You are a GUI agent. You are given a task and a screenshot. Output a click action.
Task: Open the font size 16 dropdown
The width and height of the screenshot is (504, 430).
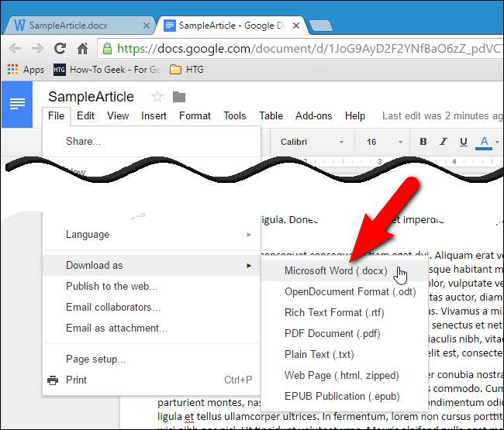click(x=384, y=142)
